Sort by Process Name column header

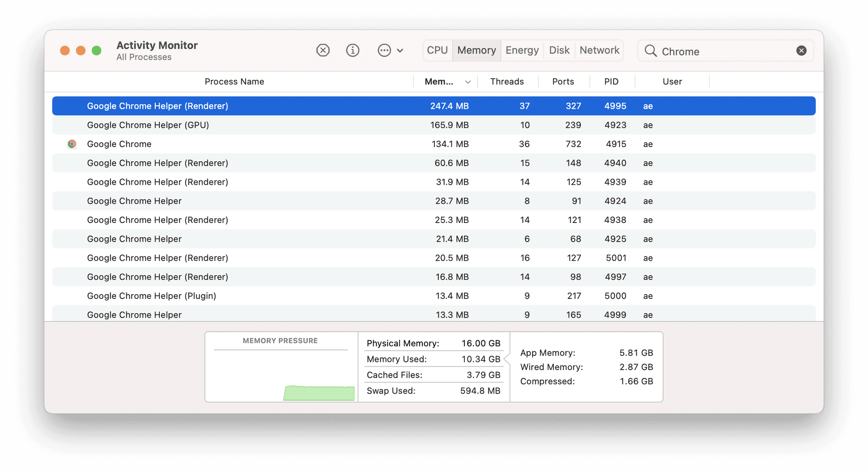click(x=234, y=82)
